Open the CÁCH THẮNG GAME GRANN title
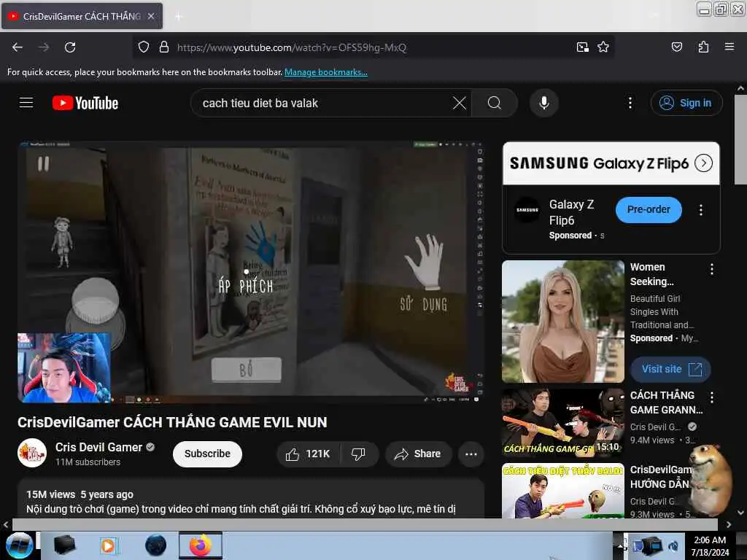The height and width of the screenshot is (560, 747). (666, 402)
